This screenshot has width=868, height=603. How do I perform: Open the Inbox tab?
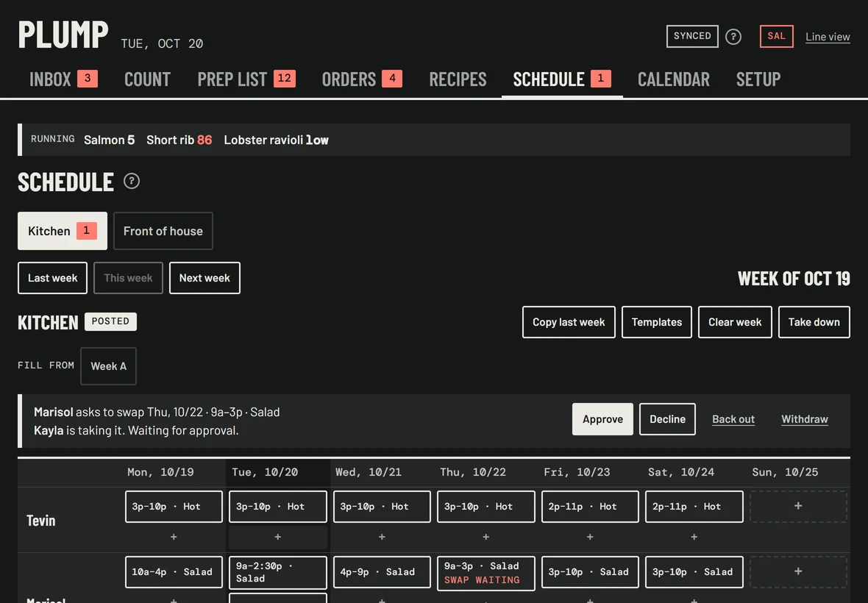coord(64,79)
